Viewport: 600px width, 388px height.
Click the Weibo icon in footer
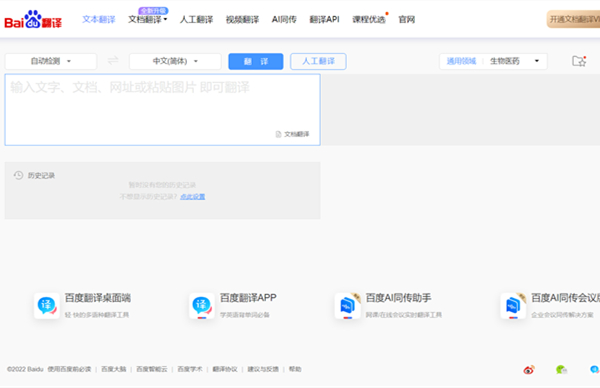529,370
